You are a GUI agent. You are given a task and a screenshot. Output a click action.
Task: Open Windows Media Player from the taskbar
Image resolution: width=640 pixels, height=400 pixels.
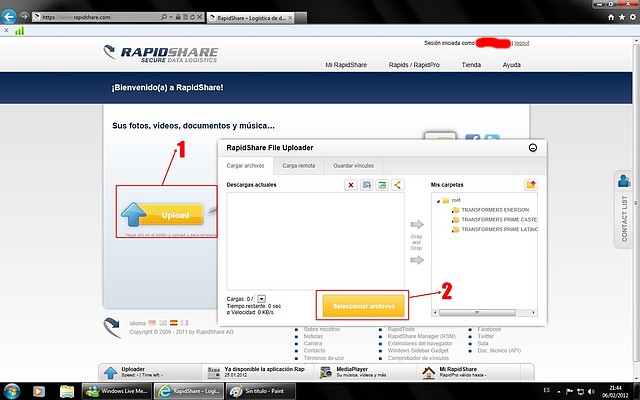tap(39, 391)
